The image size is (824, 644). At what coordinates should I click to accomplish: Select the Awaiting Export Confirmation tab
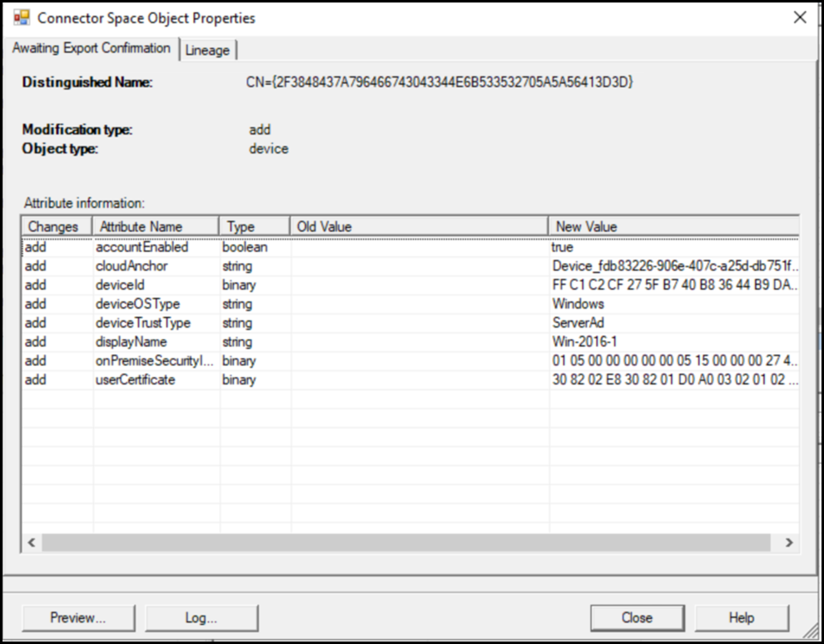(92, 48)
